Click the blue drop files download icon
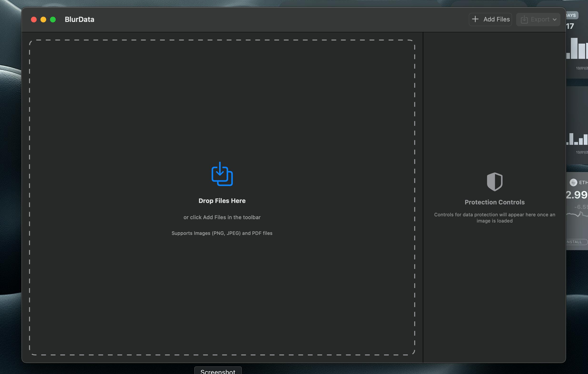Viewport: 588px width, 374px height. point(222,174)
